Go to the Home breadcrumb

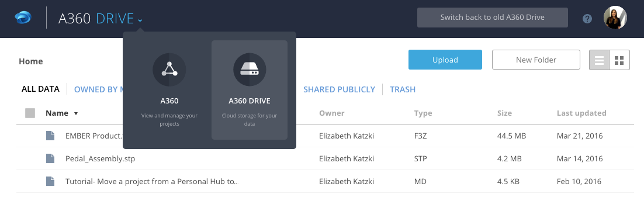(31, 61)
